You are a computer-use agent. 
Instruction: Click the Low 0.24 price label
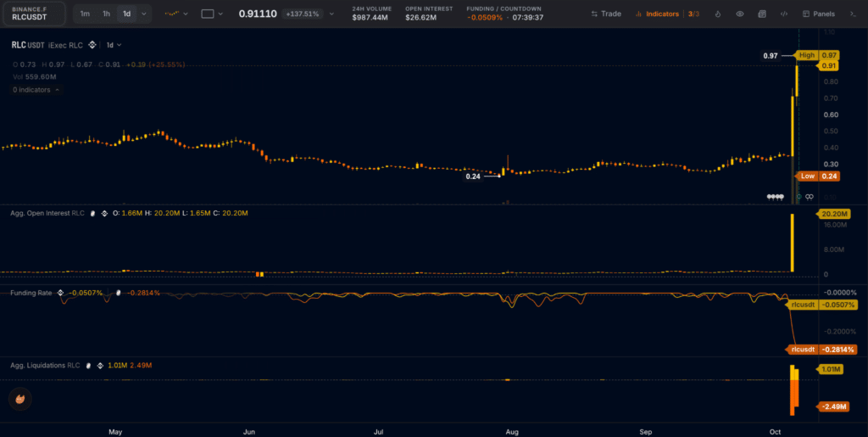817,176
